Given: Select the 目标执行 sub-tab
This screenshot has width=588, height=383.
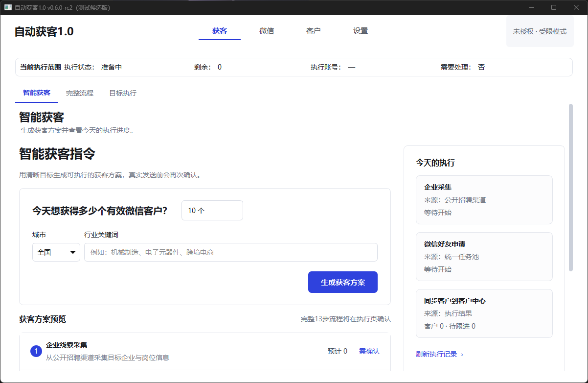Looking at the screenshot, I should (x=123, y=93).
